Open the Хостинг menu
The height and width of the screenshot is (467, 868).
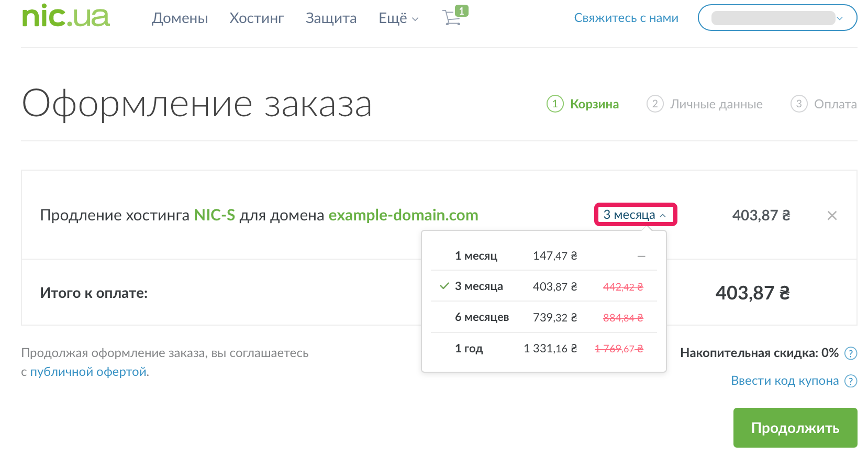[x=257, y=18]
